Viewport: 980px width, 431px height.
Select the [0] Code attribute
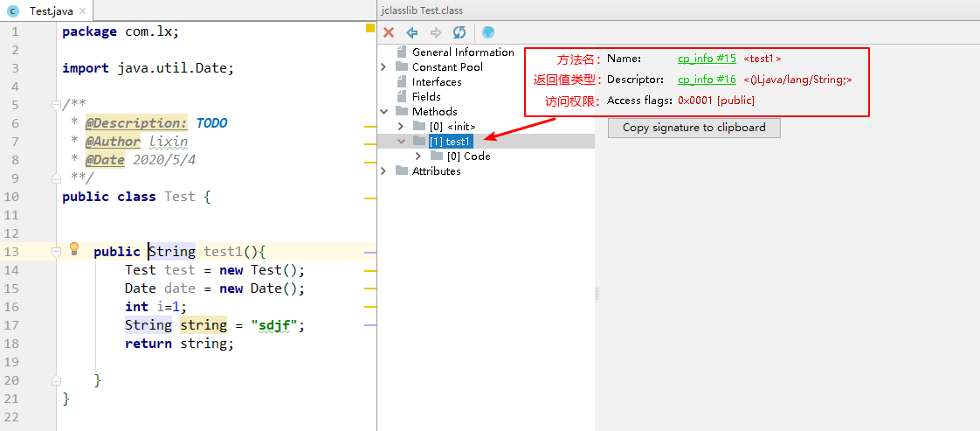coord(469,156)
